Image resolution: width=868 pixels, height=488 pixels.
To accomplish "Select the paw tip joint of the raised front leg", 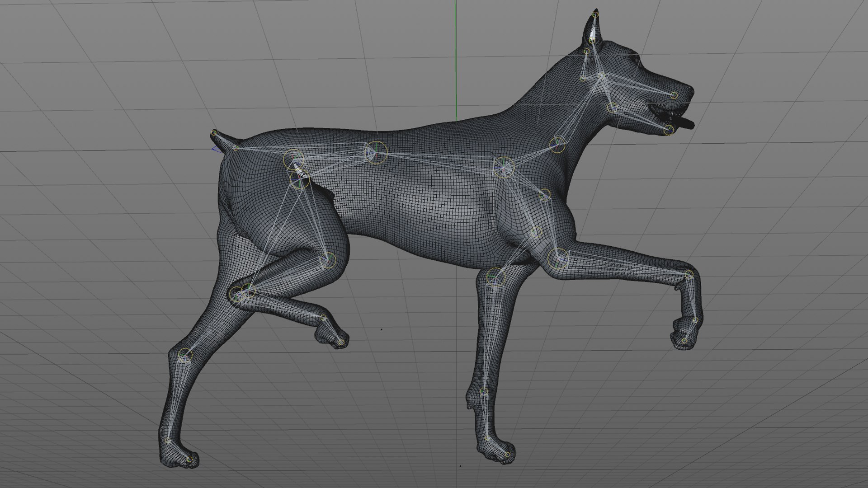I will 684,340.
